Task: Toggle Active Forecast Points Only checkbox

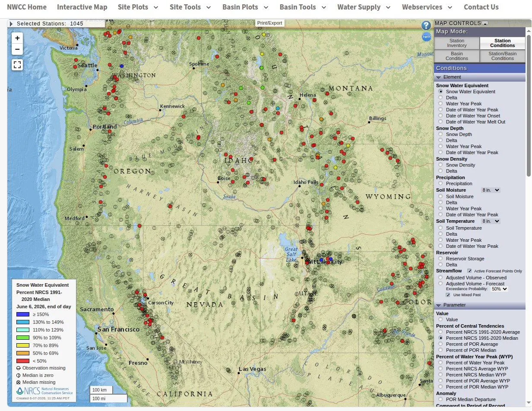Action: pyautogui.click(x=469, y=271)
